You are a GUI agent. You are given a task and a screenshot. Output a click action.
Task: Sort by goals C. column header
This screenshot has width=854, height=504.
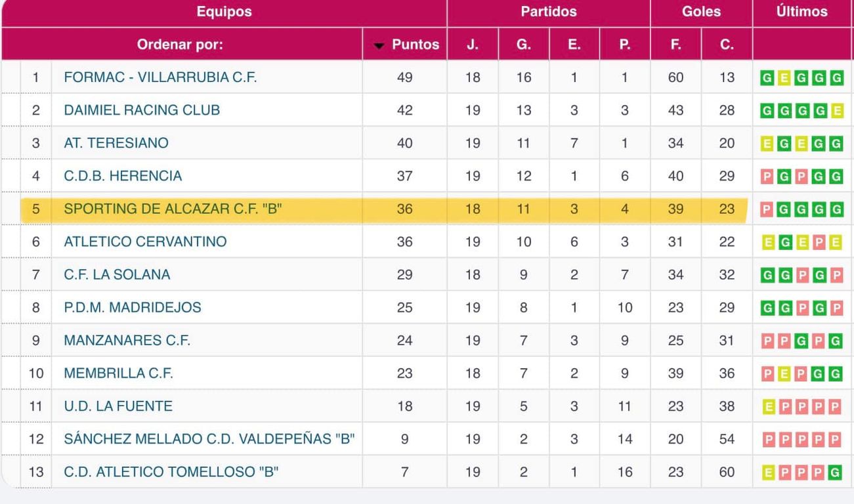tap(727, 45)
